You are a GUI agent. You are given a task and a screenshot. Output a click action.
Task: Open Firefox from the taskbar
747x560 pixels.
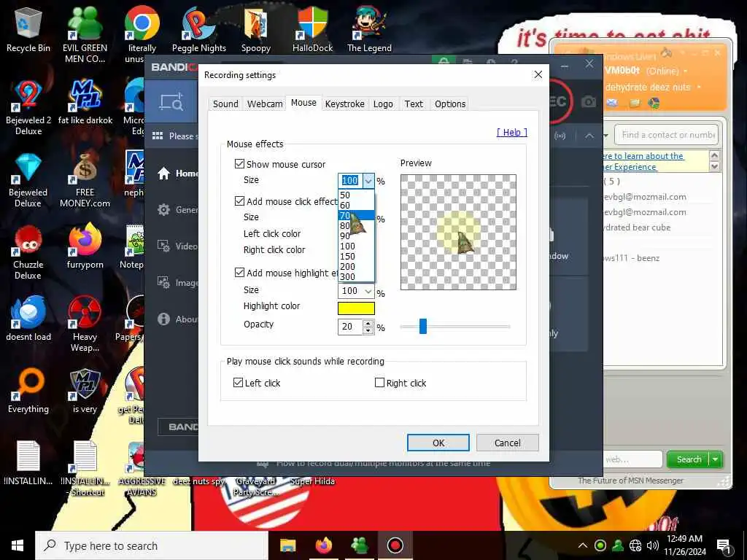pos(323,545)
